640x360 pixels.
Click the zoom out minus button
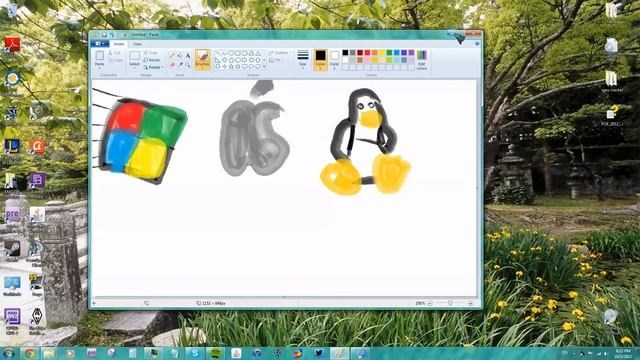[430, 303]
